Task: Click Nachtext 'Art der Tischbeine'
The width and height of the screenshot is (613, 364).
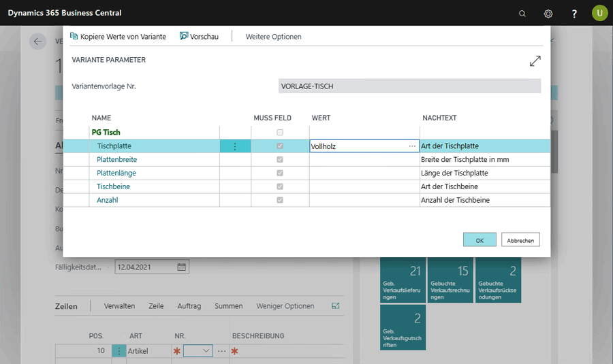Action: (x=450, y=186)
